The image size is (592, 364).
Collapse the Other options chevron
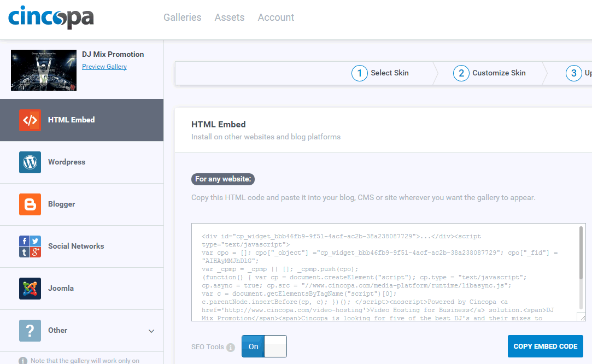tap(152, 330)
